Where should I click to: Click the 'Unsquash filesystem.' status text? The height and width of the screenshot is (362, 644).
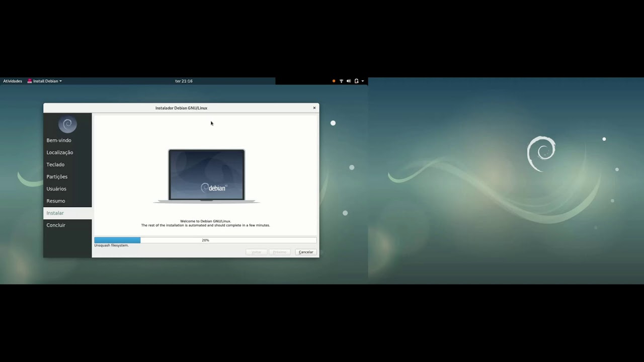(x=112, y=245)
